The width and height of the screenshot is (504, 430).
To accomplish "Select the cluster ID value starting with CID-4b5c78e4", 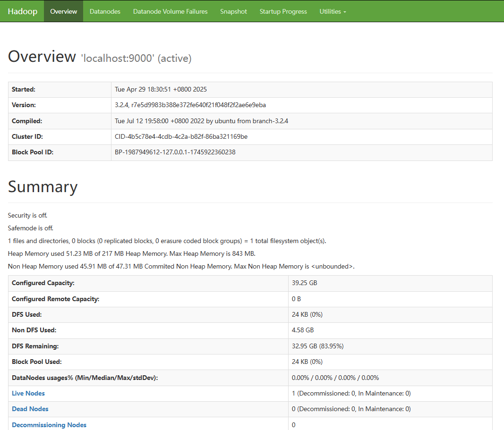I will tap(181, 136).
